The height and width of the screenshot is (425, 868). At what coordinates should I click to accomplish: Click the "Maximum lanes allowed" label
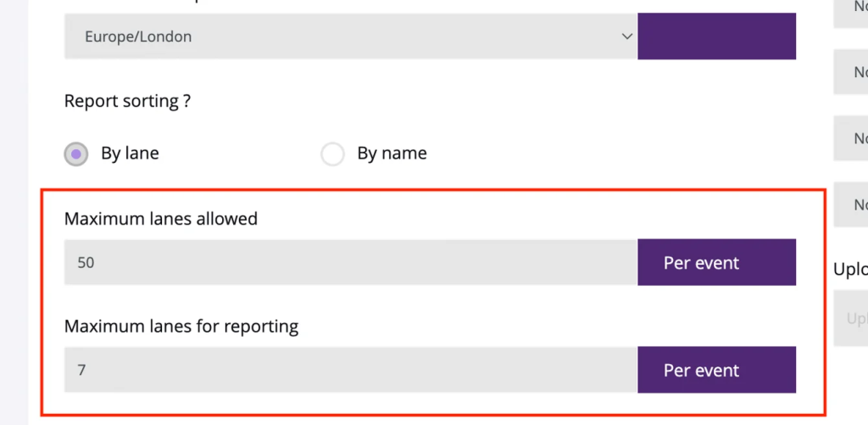point(161,219)
